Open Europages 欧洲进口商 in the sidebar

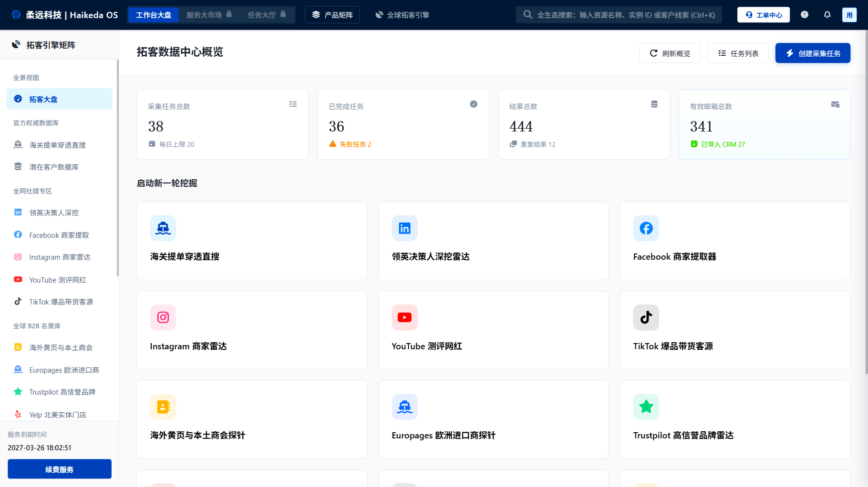click(60, 370)
